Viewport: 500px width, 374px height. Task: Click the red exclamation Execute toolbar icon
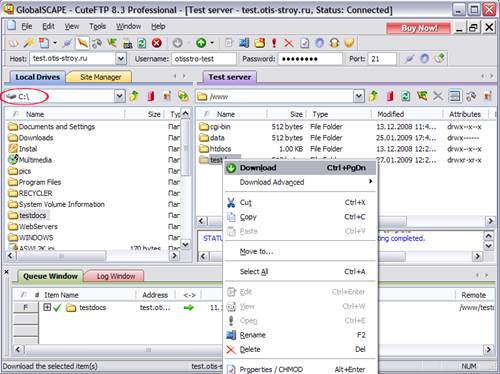(274, 43)
